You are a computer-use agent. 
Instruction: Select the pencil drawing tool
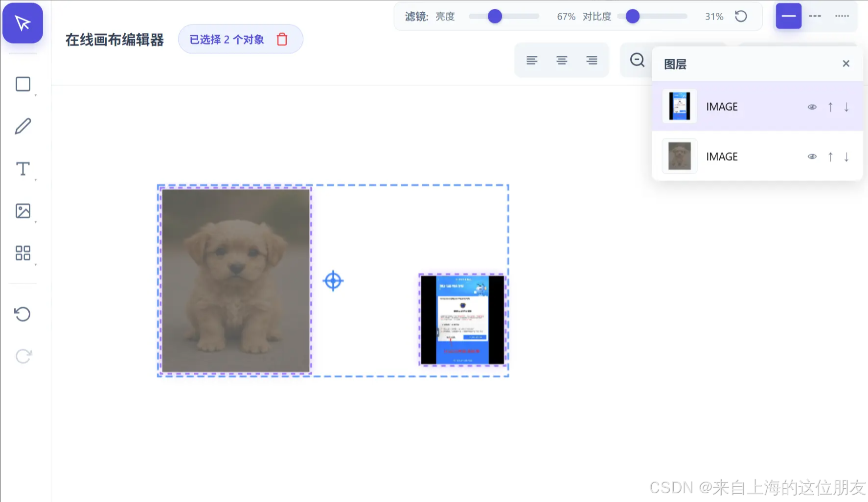23,126
